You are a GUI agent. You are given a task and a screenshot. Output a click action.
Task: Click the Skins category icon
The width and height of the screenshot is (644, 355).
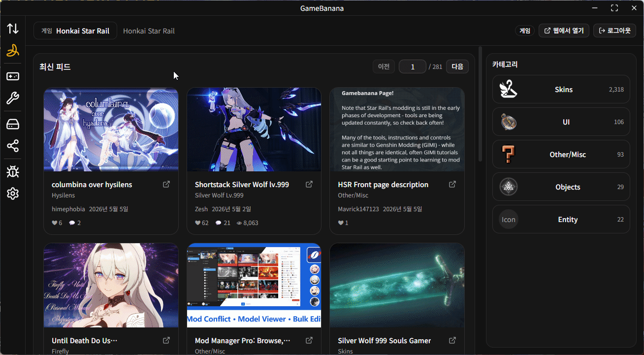pos(509,90)
